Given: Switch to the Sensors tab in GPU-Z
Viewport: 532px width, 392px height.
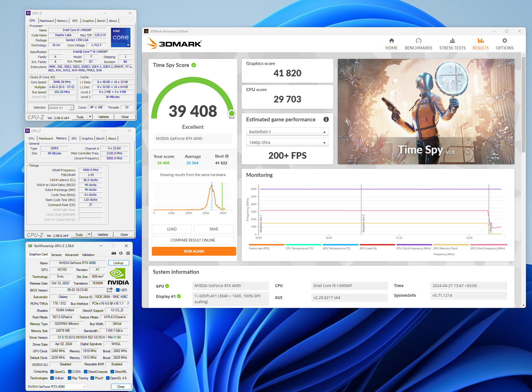Looking at the screenshot, I should coord(56,255).
